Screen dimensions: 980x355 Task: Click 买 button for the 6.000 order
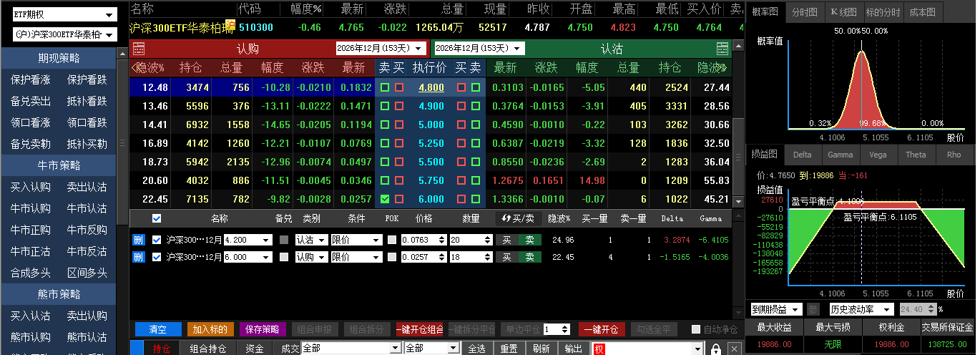[507, 256]
